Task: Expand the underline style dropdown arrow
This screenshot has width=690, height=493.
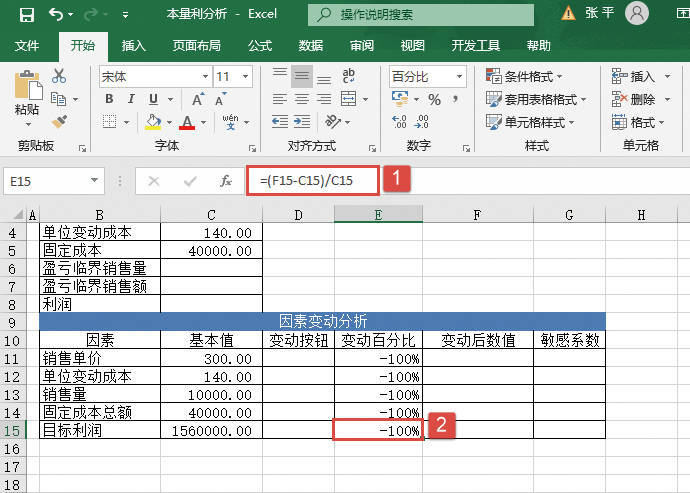Action: tap(170, 99)
